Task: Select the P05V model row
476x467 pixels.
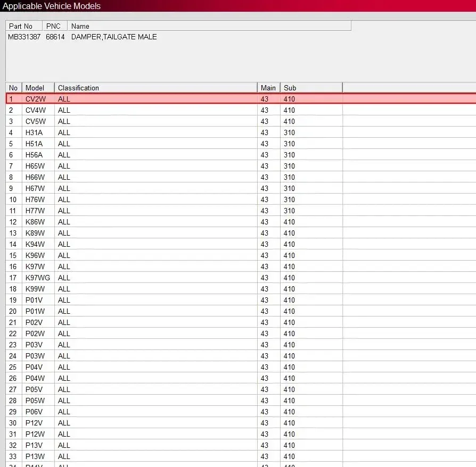Action: pos(241,389)
